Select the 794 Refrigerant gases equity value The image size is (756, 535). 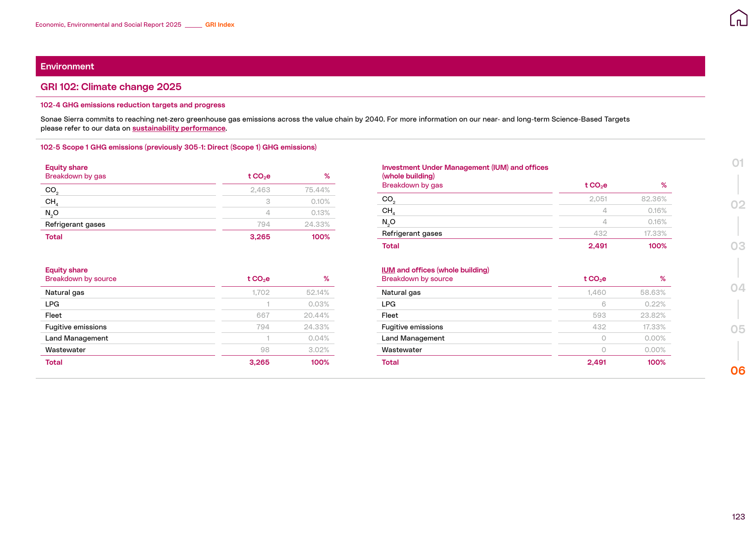tap(263, 225)
